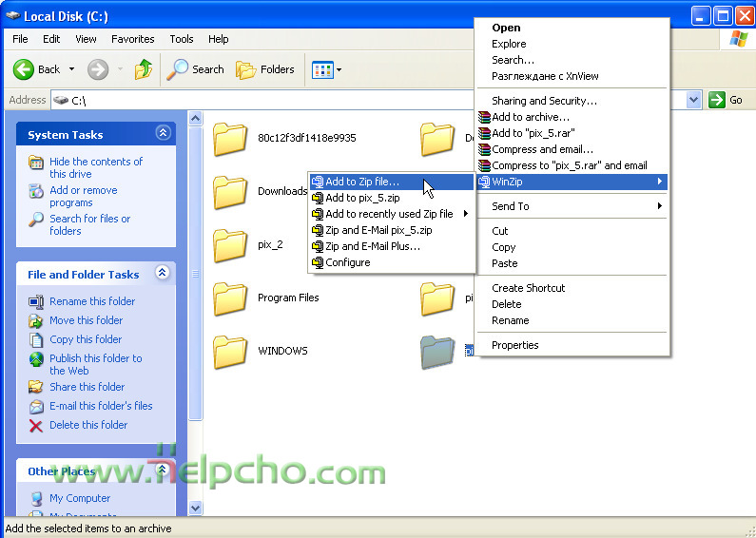Open the Help menu
756x538 pixels.
coord(219,39)
